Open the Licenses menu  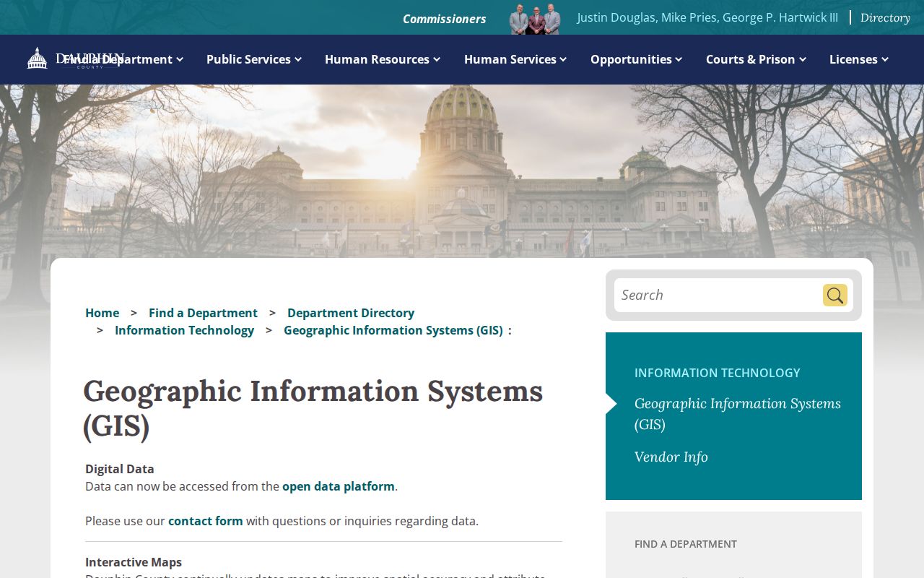pyautogui.click(x=853, y=59)
